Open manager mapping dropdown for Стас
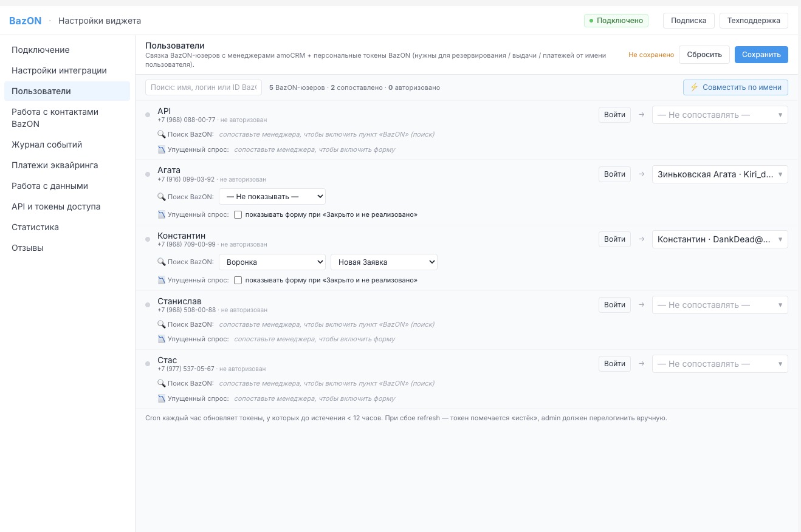801x532 pixels. [x=720, y=364]
